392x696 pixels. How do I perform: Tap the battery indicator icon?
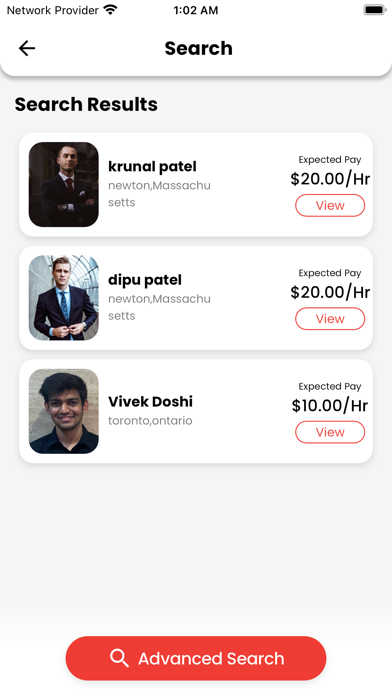point(375,10)
